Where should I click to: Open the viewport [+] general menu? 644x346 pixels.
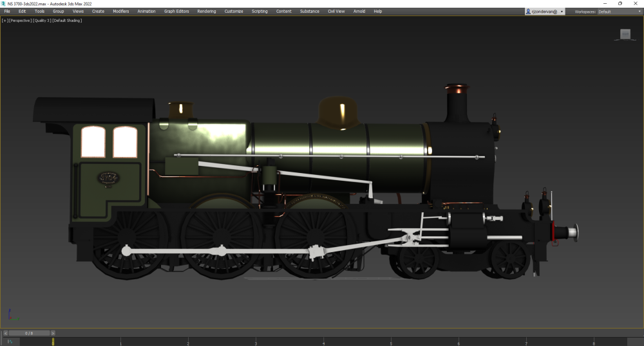[5, 21]
